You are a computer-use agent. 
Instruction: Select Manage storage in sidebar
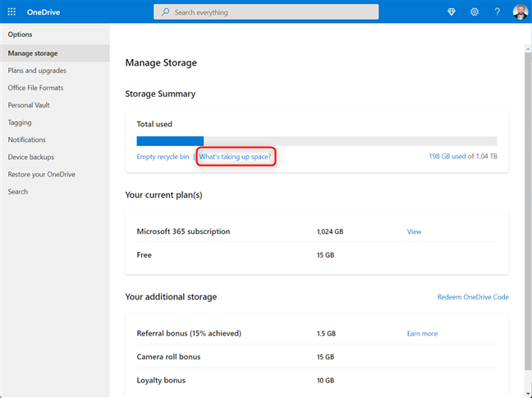coord(55,53)
